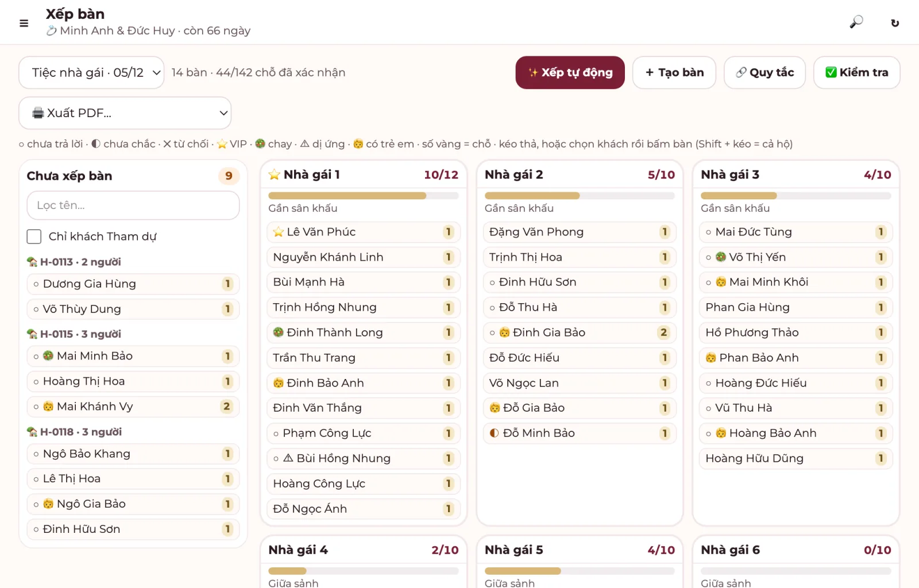Click the house icon of H-0118 group

pos(32,432)
